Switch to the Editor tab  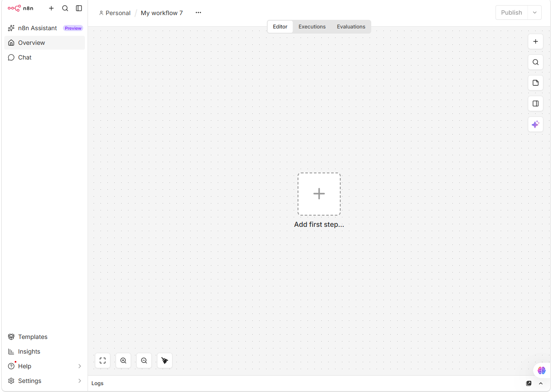tap(280, 27)
